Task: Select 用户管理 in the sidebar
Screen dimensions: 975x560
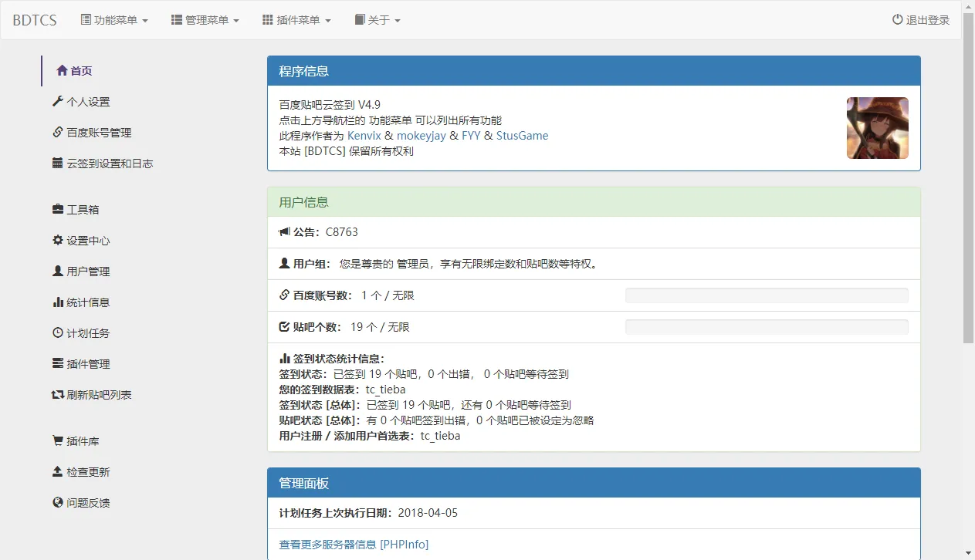Action: (87, 272)
